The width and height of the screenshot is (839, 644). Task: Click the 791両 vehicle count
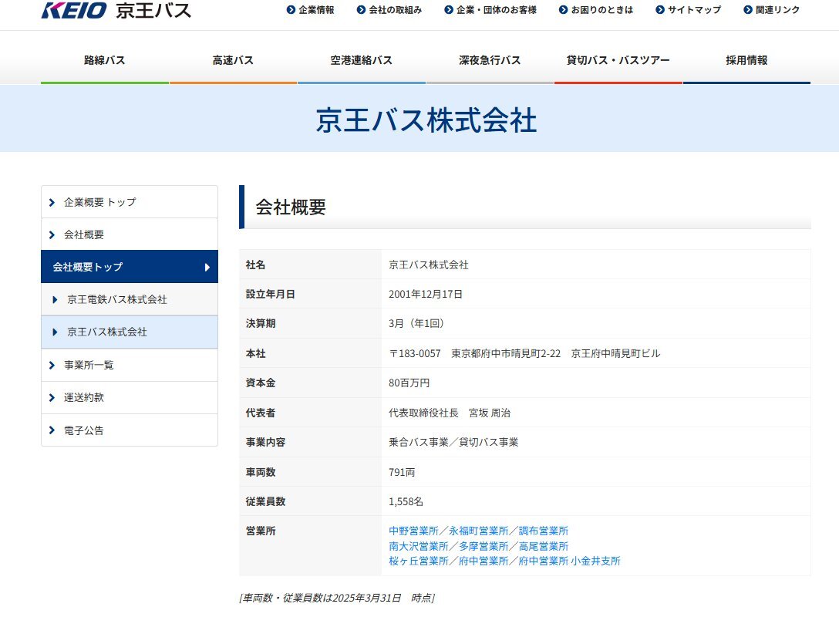point(402,472)
